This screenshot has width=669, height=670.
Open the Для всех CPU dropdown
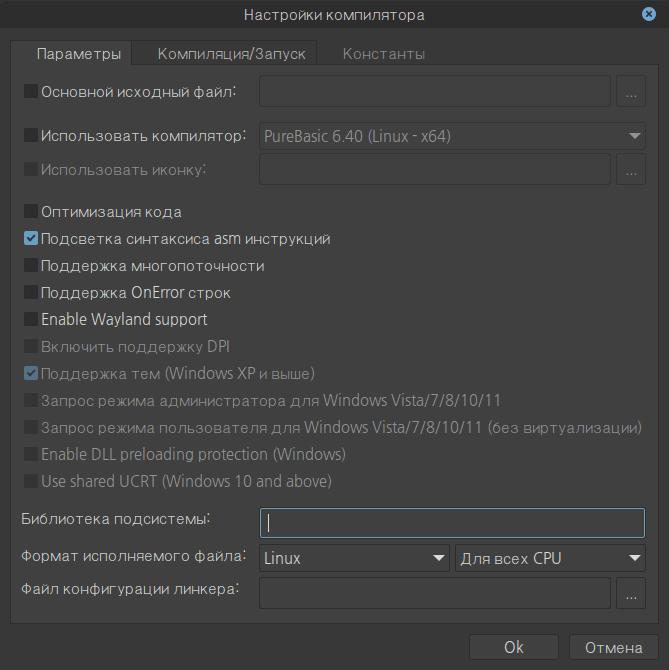(x=549, y=558)
